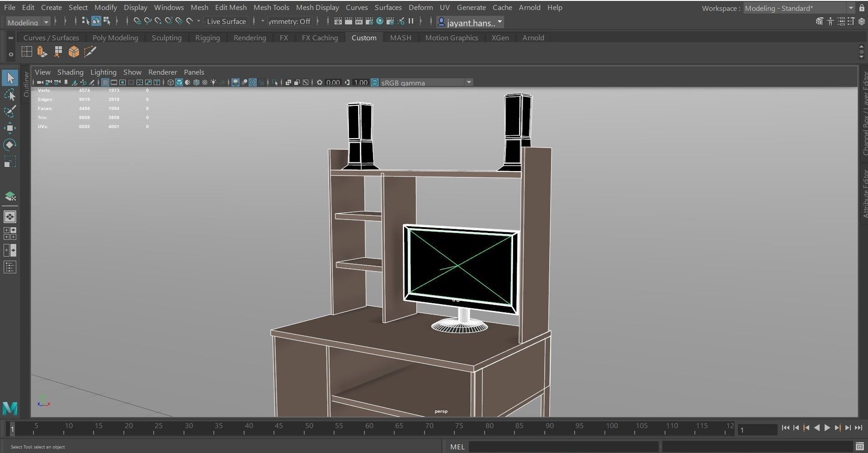This screenshot has width=868, height=453.
Task: Open the Shading panel menu
Action: (70, 72)
